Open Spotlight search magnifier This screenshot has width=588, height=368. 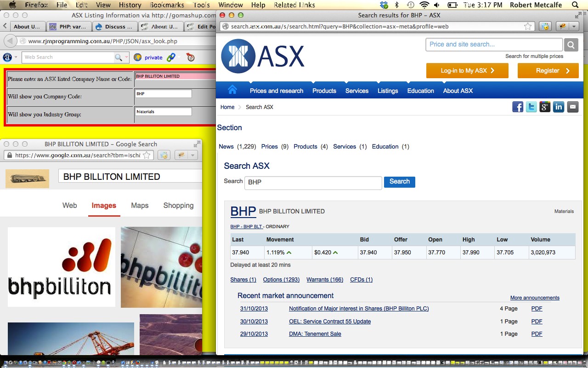pyautogui.click(x=575, y=5)
